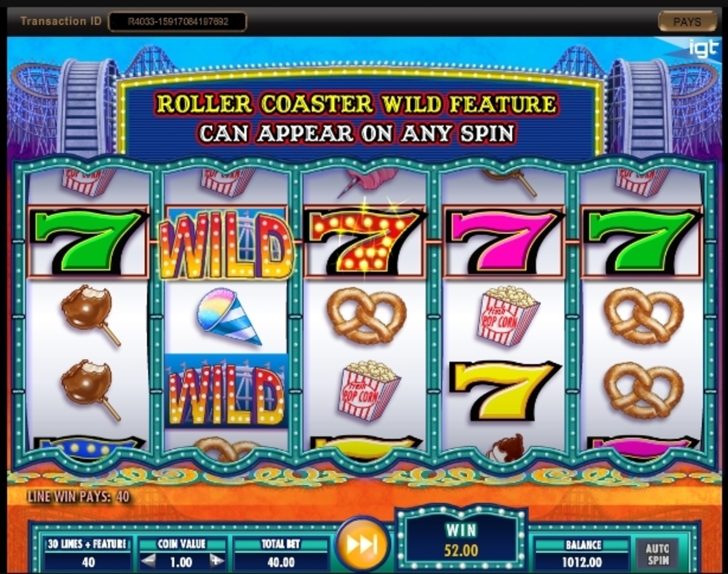
Task: Increase coin value with right arrow
Action: tap(218, 562)
